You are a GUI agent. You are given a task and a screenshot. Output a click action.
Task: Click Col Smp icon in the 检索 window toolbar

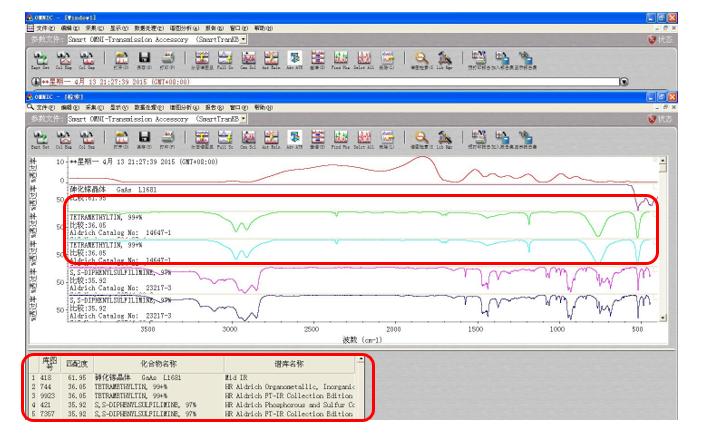click(87, 139)
